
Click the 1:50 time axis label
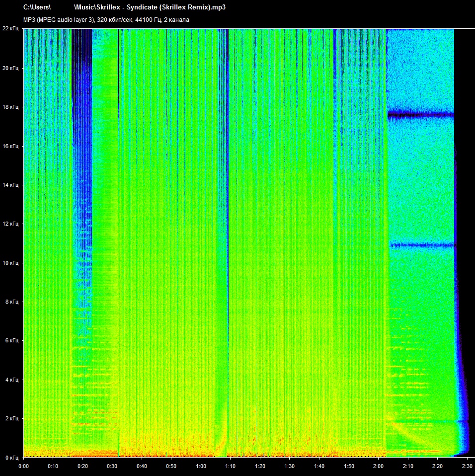coord(349,466)
